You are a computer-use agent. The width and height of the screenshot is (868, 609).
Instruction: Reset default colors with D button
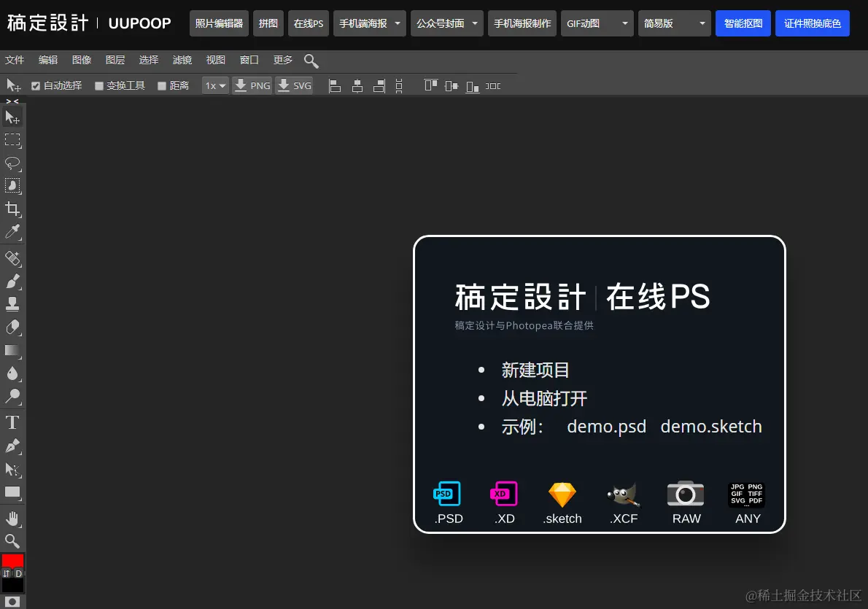[x=18, y=573]
